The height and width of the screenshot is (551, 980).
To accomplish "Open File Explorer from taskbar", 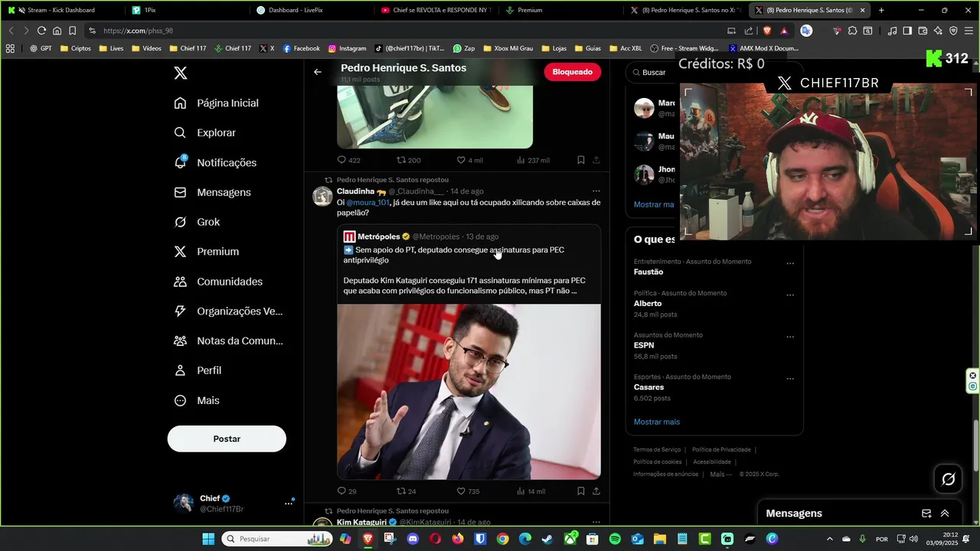I will click(659, 539).
